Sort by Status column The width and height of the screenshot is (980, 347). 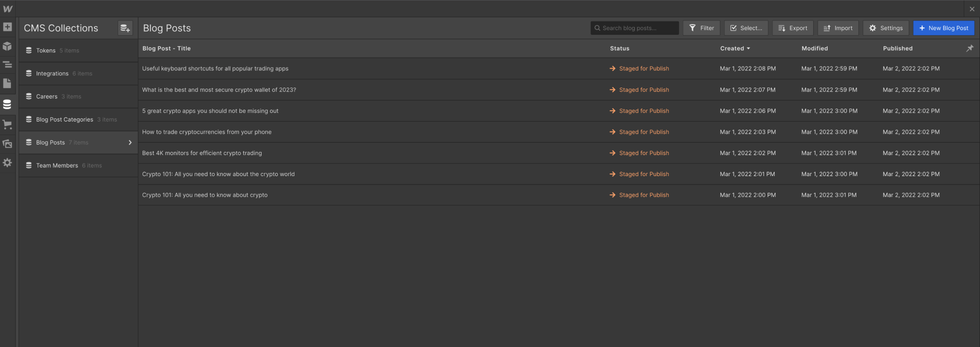(619, 49)
